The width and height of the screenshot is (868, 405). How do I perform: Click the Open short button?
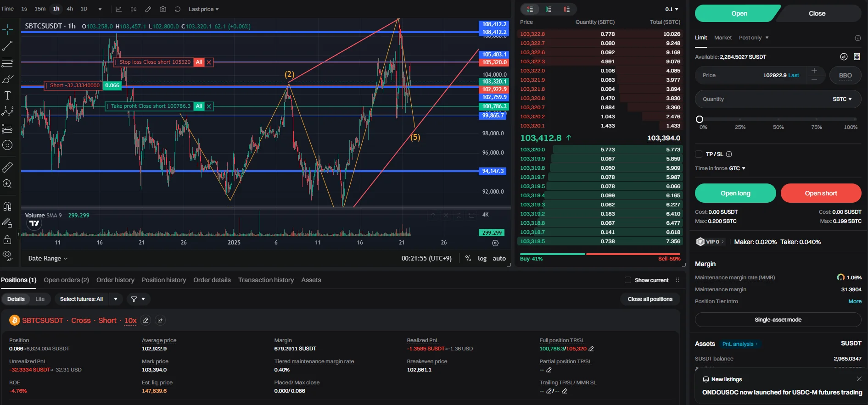(x=821, y=193)
